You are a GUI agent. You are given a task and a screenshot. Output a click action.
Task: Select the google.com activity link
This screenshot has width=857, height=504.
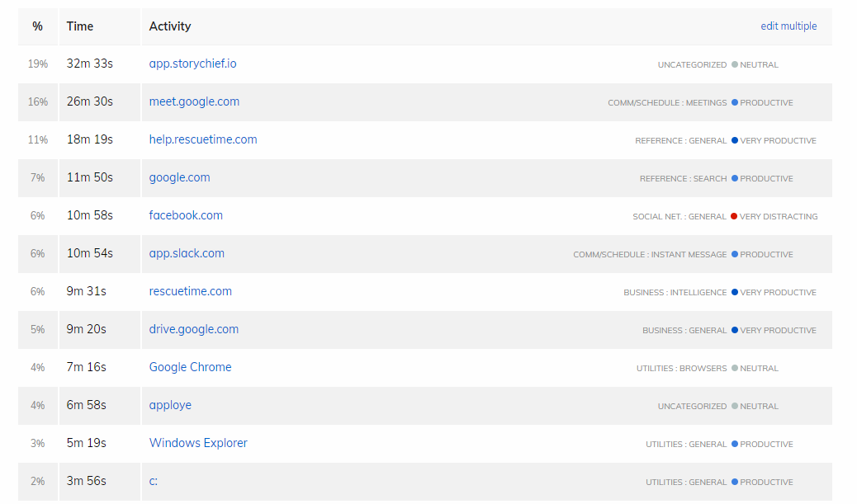click(179, 177)
